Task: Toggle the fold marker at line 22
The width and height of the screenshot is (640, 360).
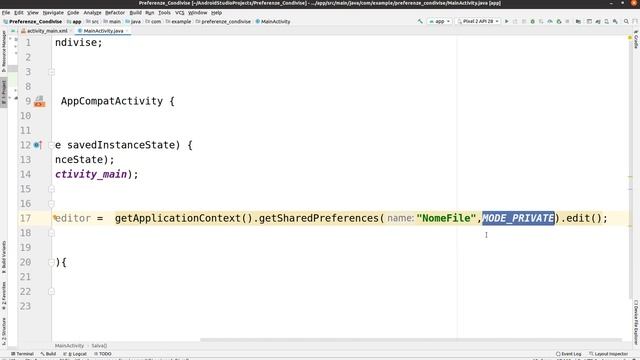Action: [x=51, y=291]
